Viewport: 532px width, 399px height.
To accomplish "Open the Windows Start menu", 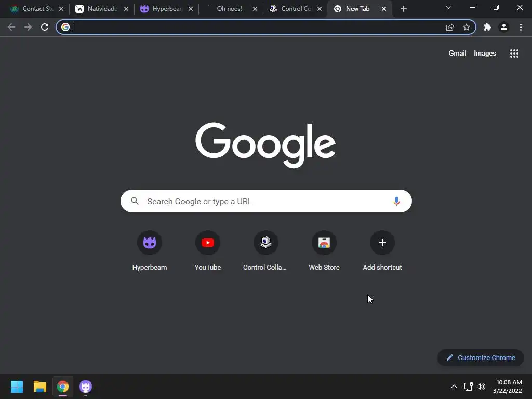I will point(17,387).
